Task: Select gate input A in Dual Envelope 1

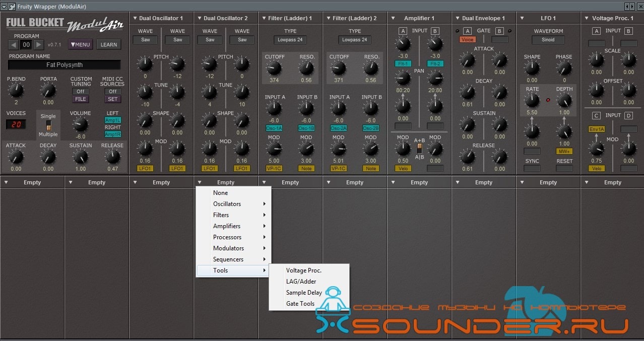Action: coord(468,31)
